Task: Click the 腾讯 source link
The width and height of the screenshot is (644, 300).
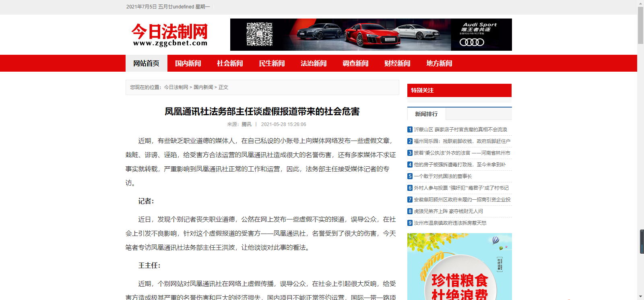Action: pos(246,124)
